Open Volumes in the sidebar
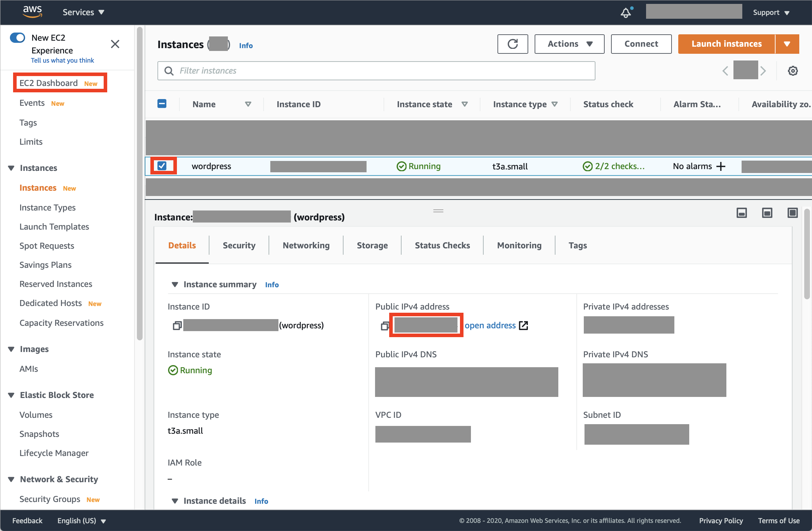Image resolution: width=812 pixels, height=531 pixels. click(x=36, y=415)
